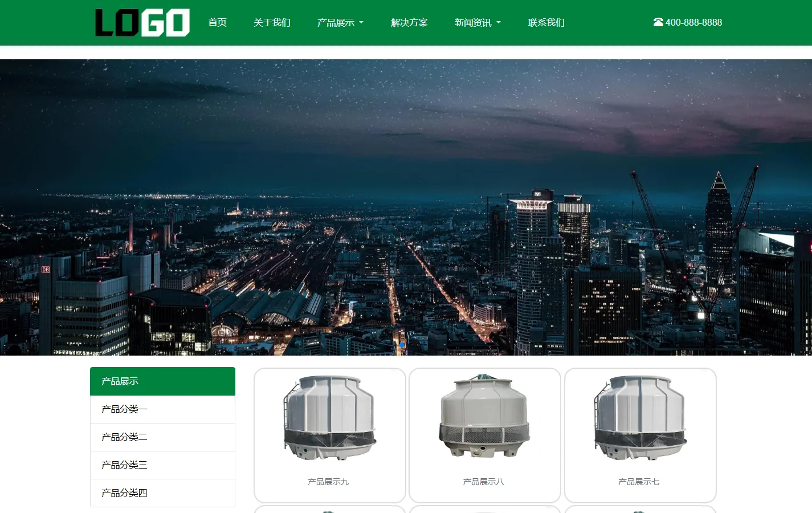Viewport: 812px width, 513px height.
Task: Select the green 产品展示 sidebar header
Action: pos(162,381)
